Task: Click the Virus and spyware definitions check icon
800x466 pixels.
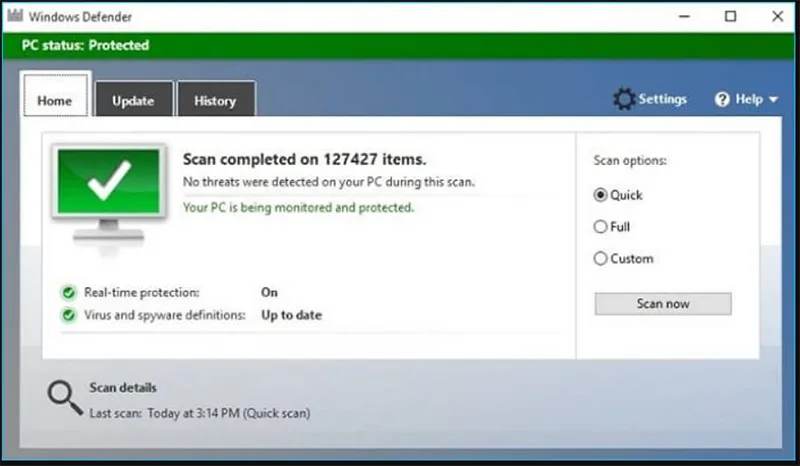Action: (x=68, y=315)
